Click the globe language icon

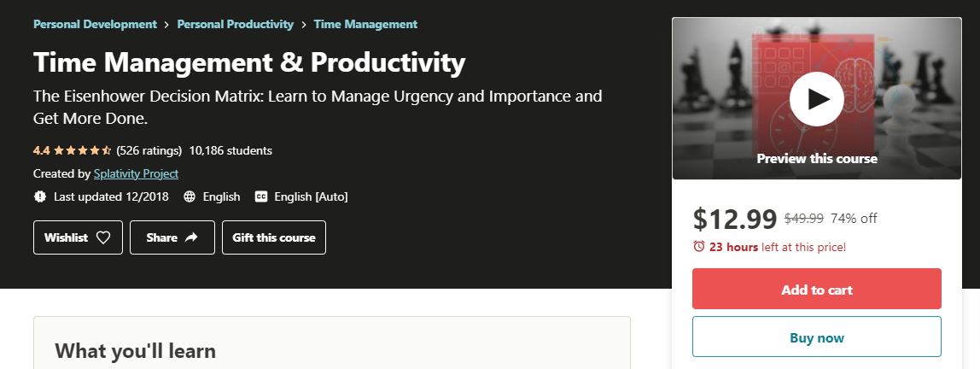[x=190, y=196]
